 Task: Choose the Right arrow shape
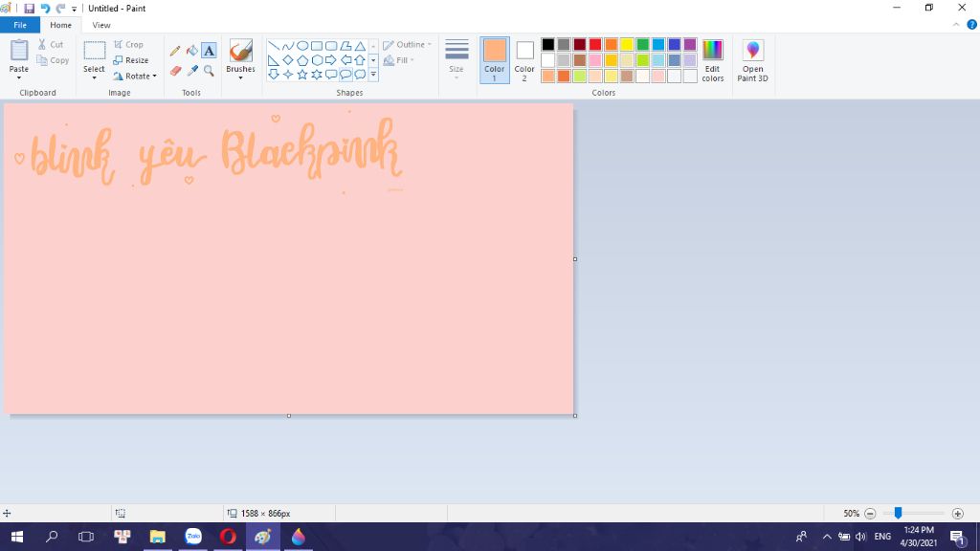(x=331, y=60)
